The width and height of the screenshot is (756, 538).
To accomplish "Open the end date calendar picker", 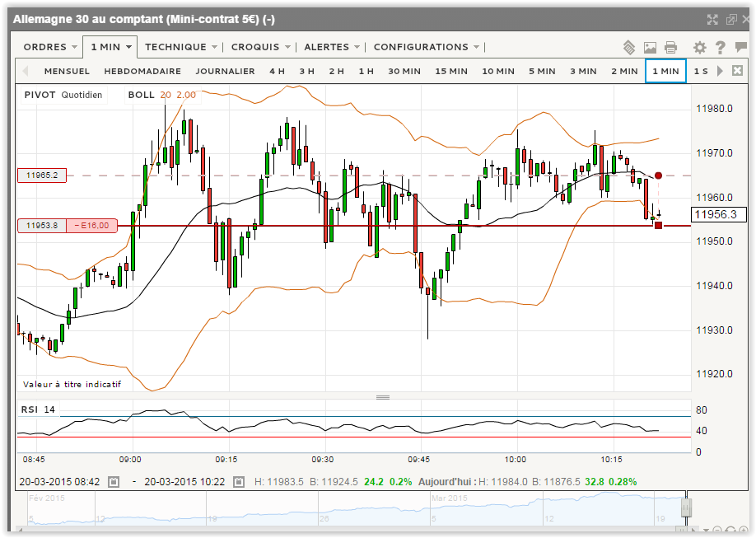I will tap(238, 481).
